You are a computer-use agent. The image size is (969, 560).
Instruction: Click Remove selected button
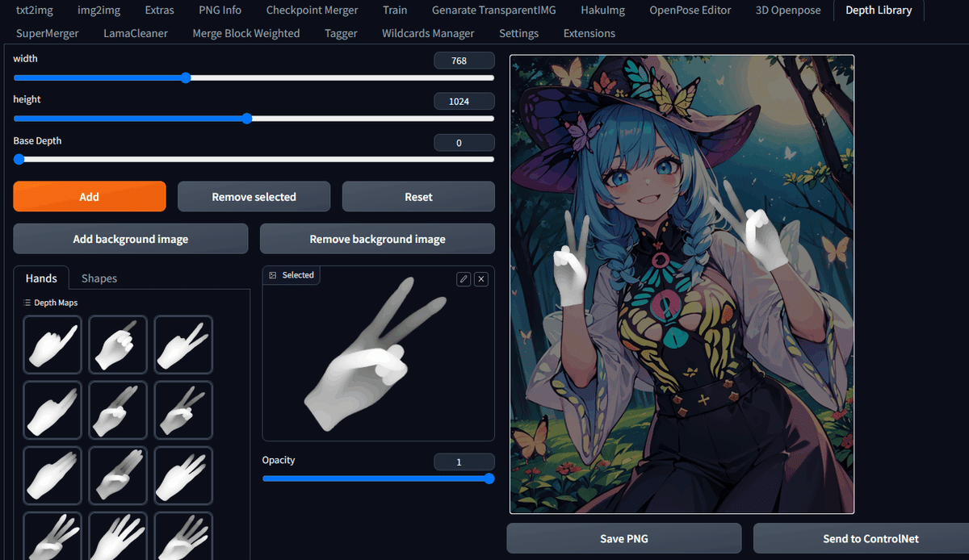tap(254, 196)
